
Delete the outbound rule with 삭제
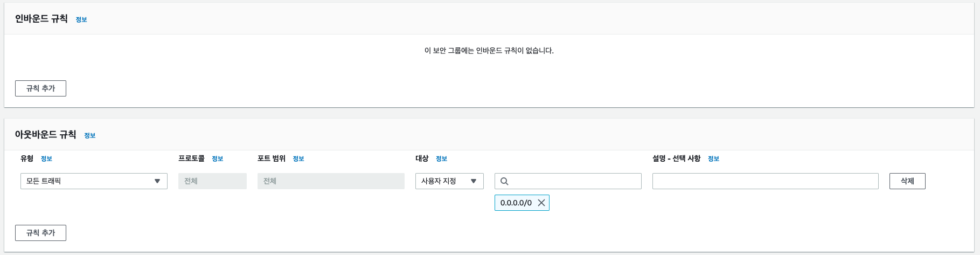coord(907,181)
